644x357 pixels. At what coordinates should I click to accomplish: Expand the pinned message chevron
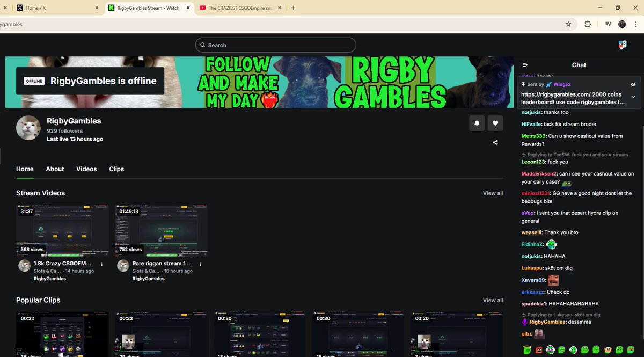click(633, 97)
